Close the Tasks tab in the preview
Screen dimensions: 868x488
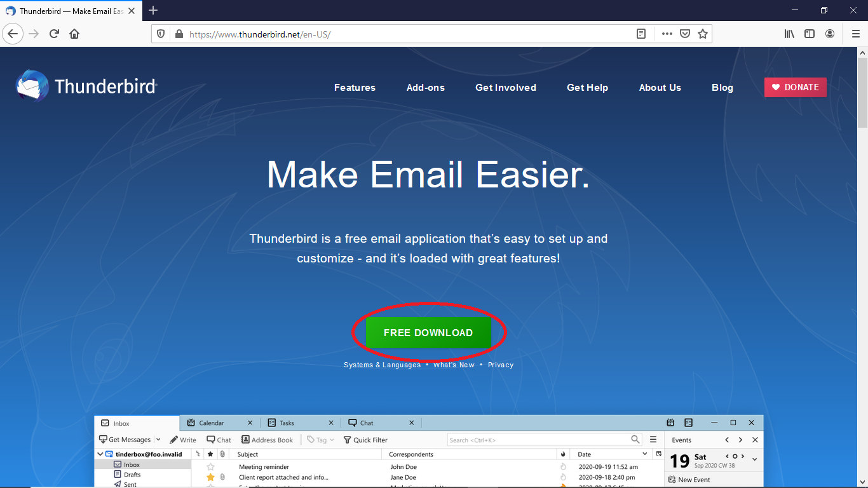(x=330, y=423)
